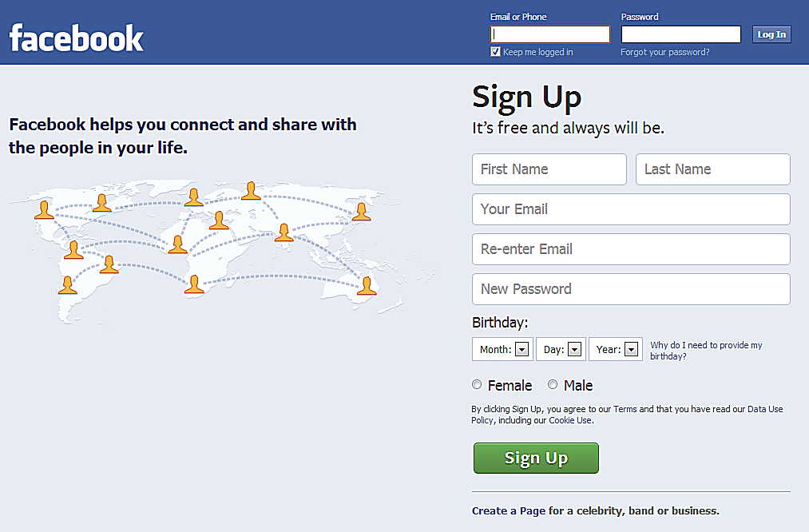The height and width of the screenshot is (532, 809).
Task: Click the Create a Page link
Action: pos(508,511)
